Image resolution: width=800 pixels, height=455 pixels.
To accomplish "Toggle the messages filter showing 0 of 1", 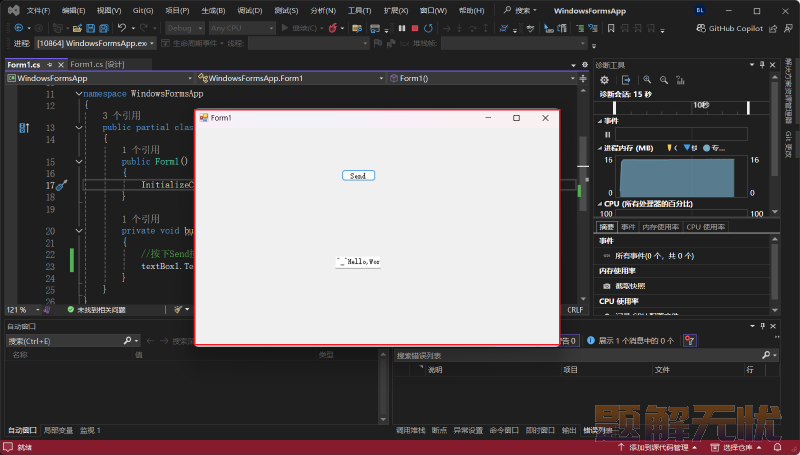I will 630,341.
